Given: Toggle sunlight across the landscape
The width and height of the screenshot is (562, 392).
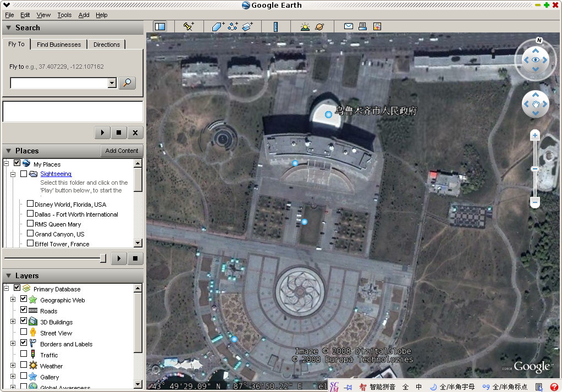Looking at the screenshot, I should coord(305,26).
